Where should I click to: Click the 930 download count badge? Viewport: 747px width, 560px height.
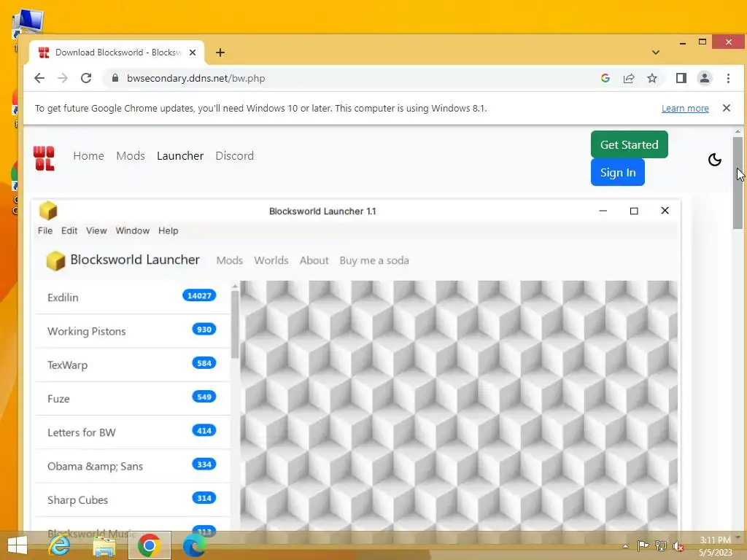pos(204,330)
